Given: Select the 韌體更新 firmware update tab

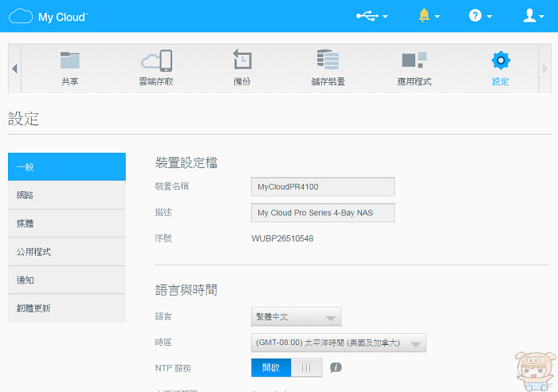Looking at the screenshot, I should point(67,308).
